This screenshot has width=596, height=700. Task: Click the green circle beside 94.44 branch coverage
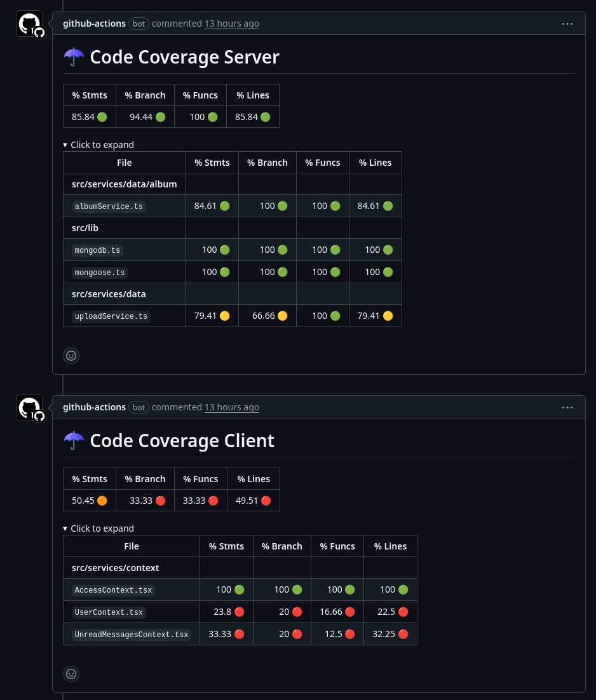coord(160,117)
